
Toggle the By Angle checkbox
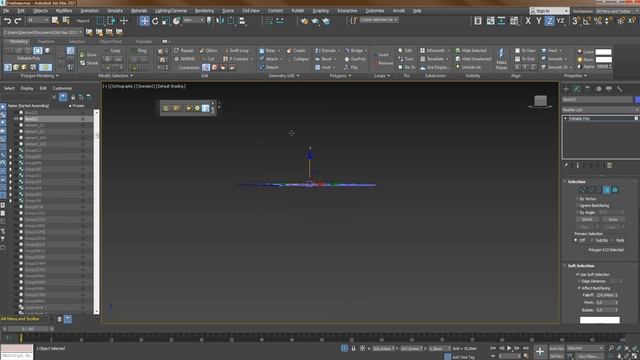(578, 213)
